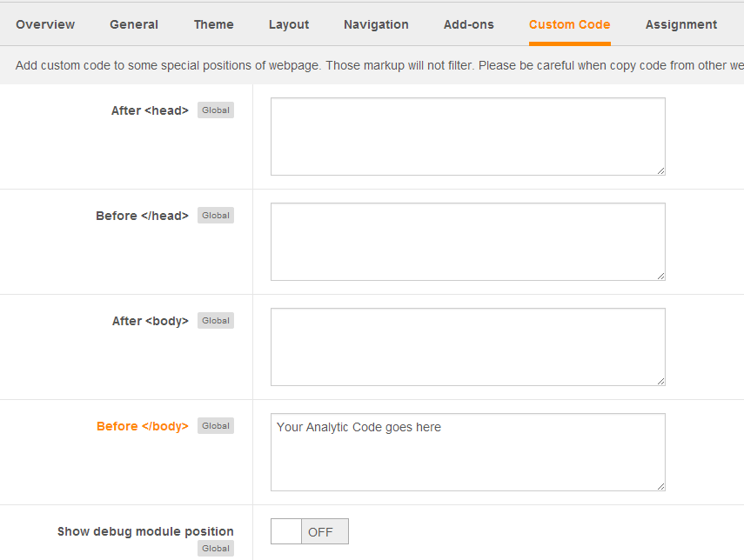Click the Global badge under Show debug module position

[x=216, y=548]
